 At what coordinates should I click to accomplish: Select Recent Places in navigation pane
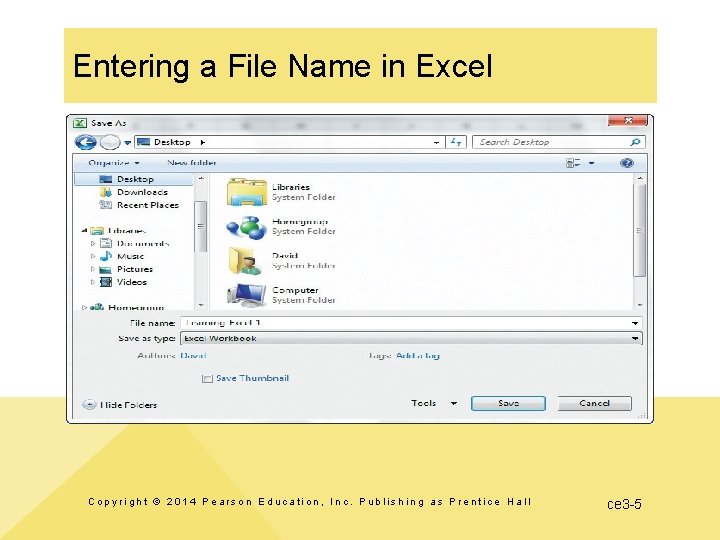tap(139, 205)
